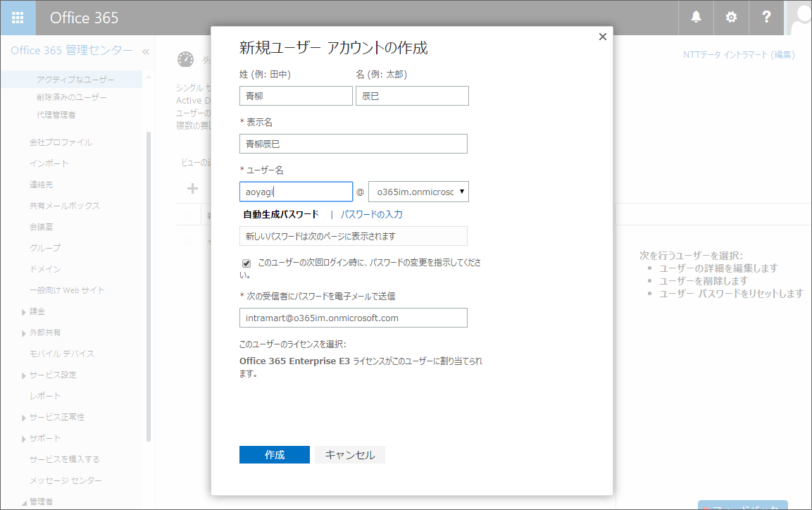Viewport: 812px width, 510px height.
Task: Open サービスを購入する in the sidebar
Action: (x=64, y=459)
